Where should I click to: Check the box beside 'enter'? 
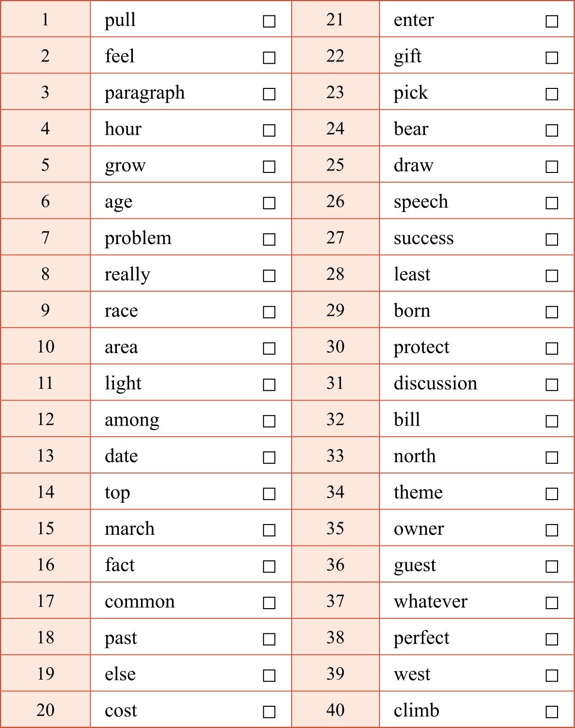pos(551,21)
